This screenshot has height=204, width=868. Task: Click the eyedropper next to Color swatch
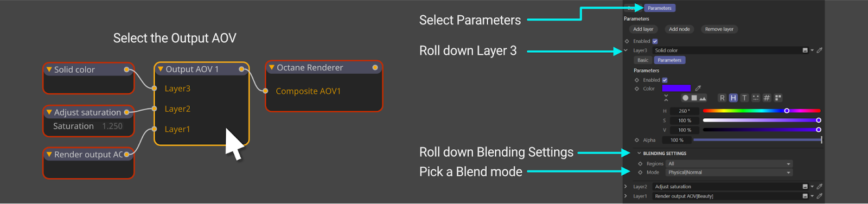click(x=698, y=88)
